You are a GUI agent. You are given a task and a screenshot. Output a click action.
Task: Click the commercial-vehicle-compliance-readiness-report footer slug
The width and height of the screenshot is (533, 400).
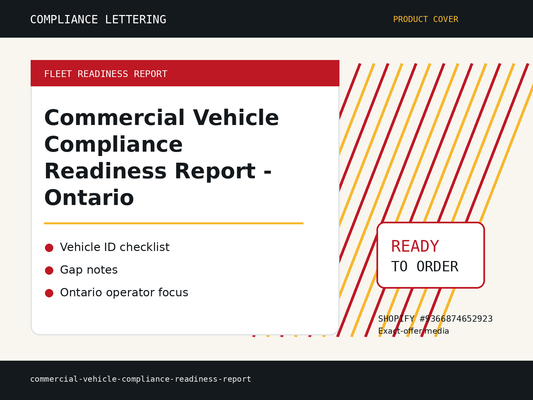click(140, 379)
